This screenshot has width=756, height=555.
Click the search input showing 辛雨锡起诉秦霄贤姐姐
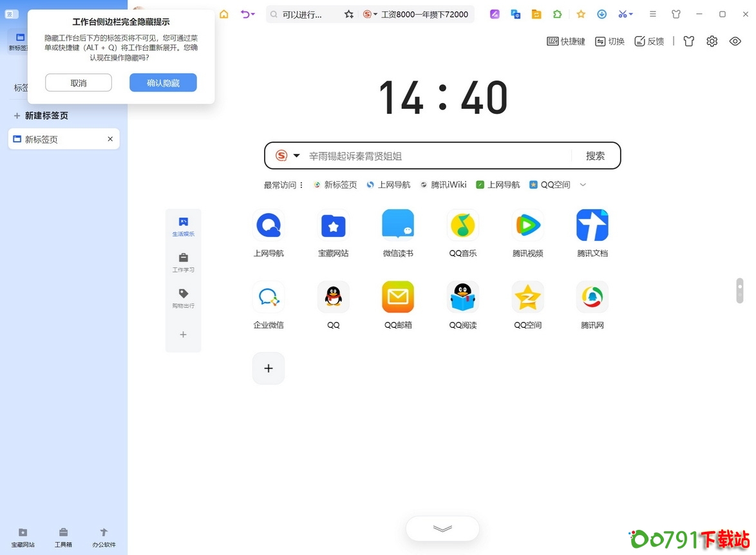coord(425,155)
